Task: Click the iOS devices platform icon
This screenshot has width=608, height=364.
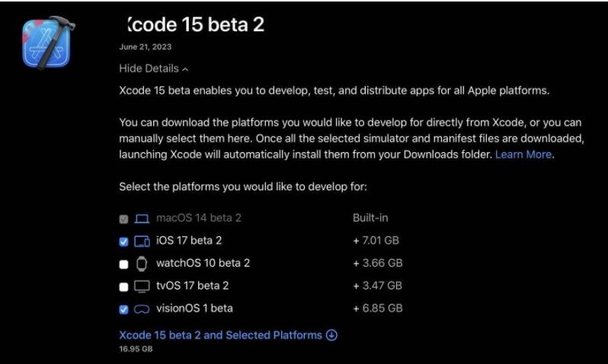Action: click(142, 241)
